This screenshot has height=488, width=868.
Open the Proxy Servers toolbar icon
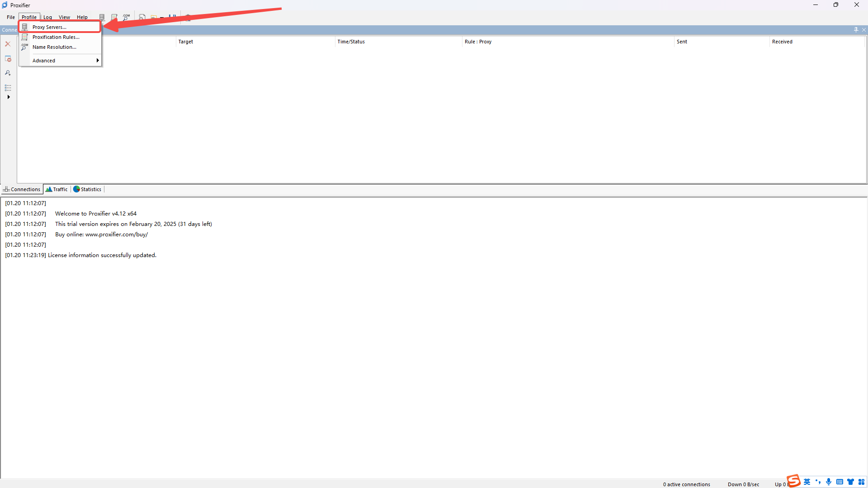[102, 17]
